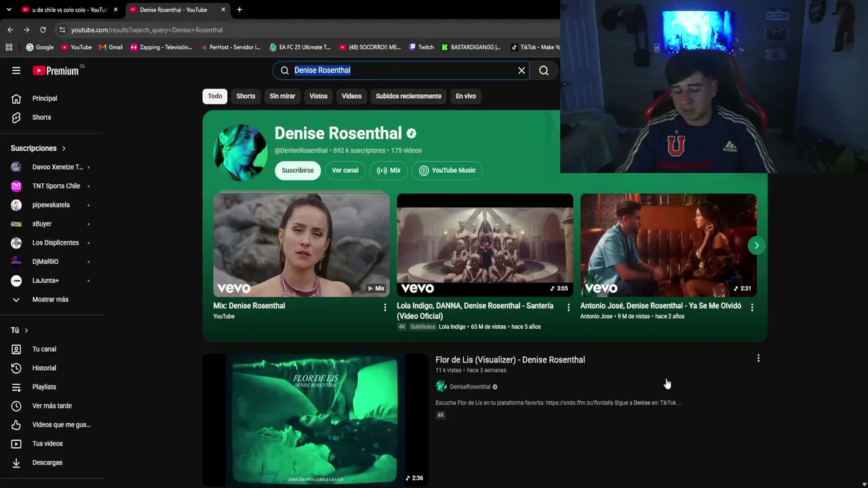Image resolution: width=868 pixels, height=488 pixels.
Task: Open the site information icon in address bar
Action: pos(62,30)
